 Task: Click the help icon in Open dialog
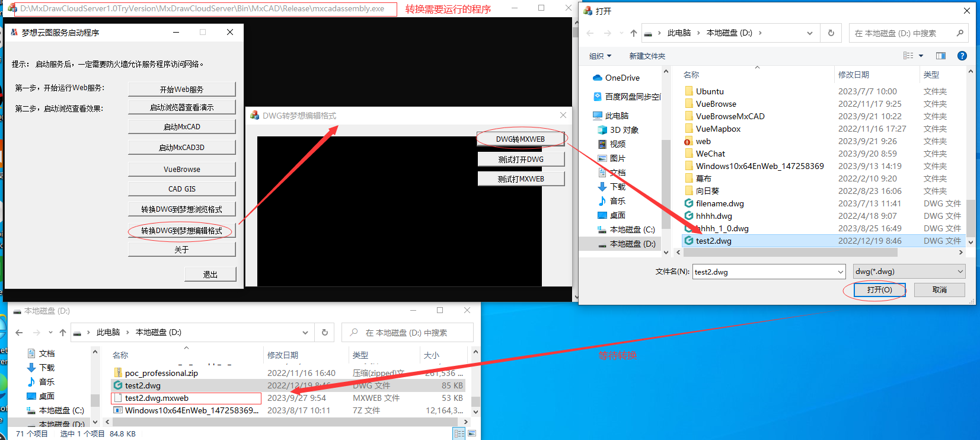point(962,56)
